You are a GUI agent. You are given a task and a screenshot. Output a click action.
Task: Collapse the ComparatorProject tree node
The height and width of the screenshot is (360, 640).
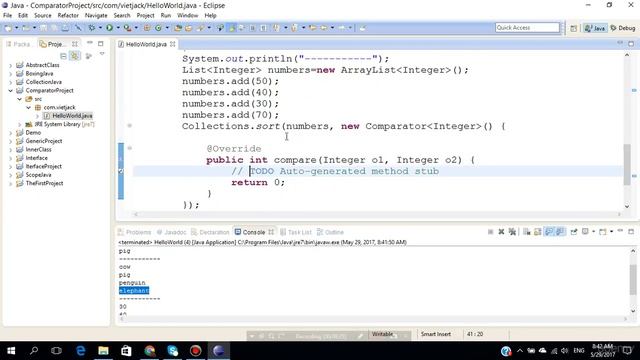click(11, 91)
